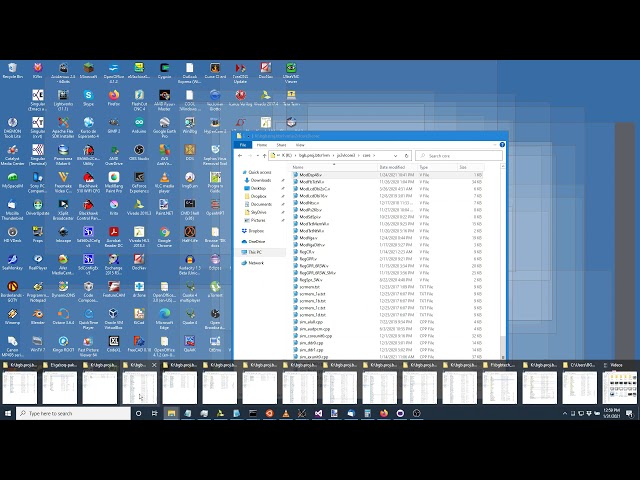Launch FreeCAD from the desktop
640x480 pixels.
[x=139, y=344]
